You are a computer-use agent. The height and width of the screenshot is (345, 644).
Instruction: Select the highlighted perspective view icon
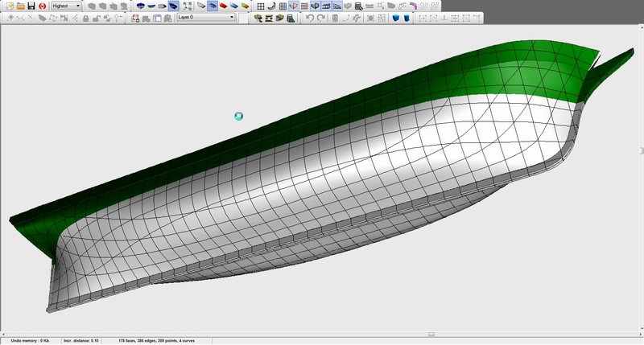point(172,6)
